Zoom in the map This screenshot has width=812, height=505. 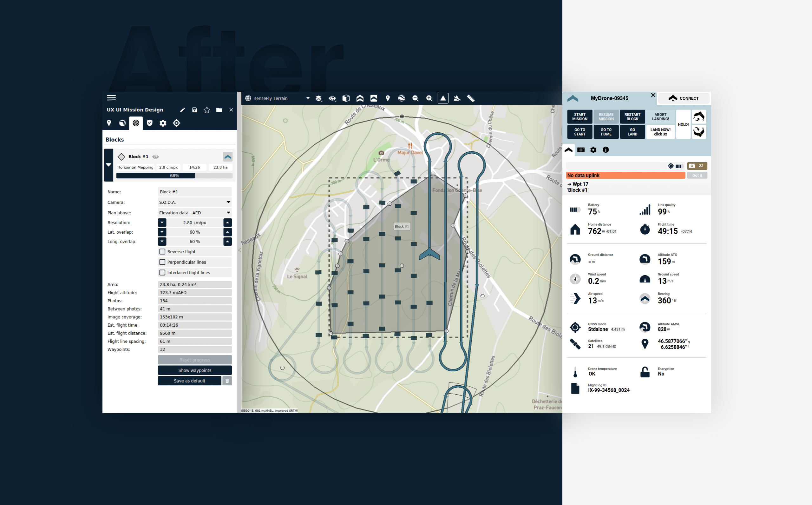pyautogui.click(x=429, y=98)
